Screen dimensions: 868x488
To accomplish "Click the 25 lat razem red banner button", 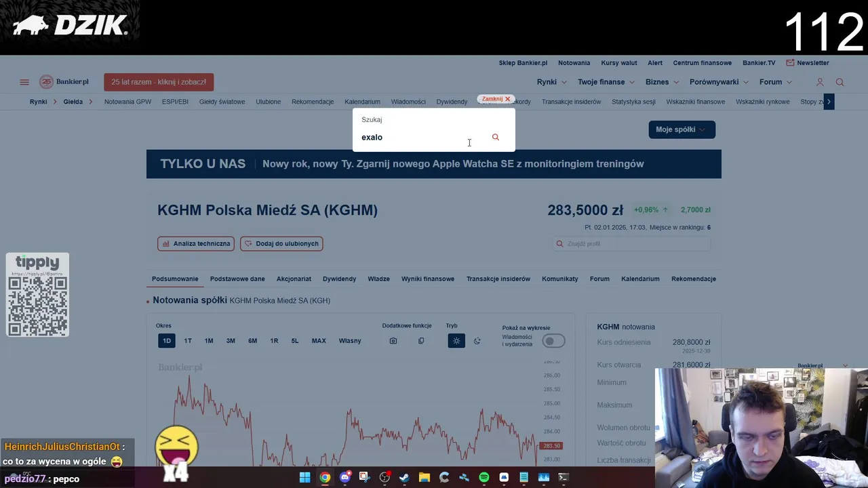I will click(159, 82).
